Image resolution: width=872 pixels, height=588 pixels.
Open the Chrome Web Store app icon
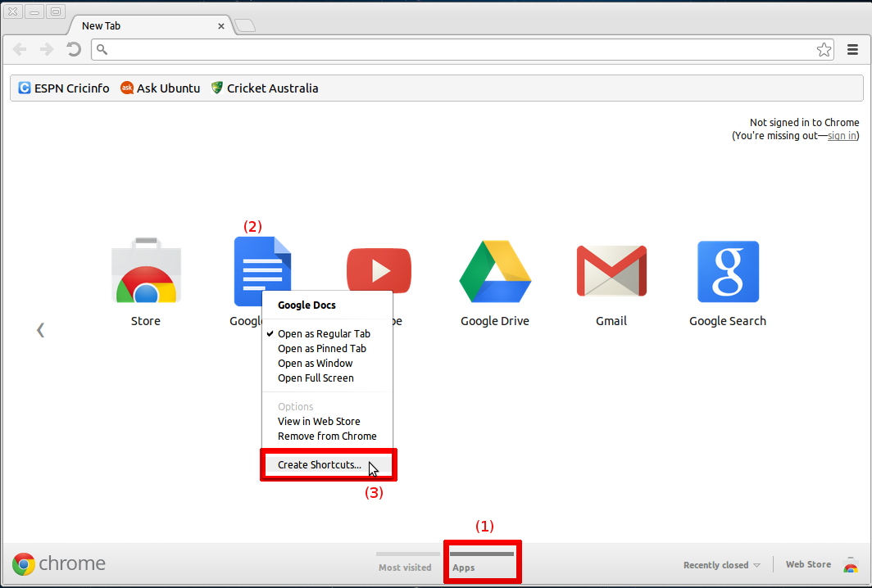click(x=146, y=270)
